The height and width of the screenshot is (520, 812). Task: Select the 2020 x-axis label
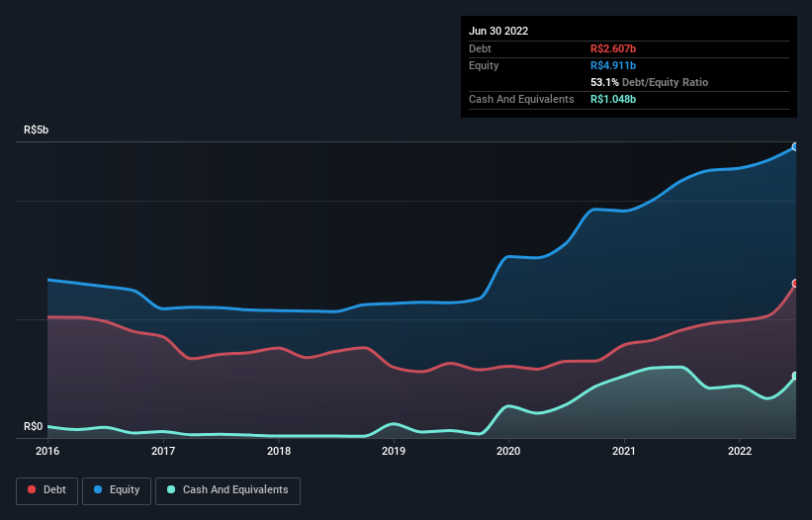tap(508, 451)
